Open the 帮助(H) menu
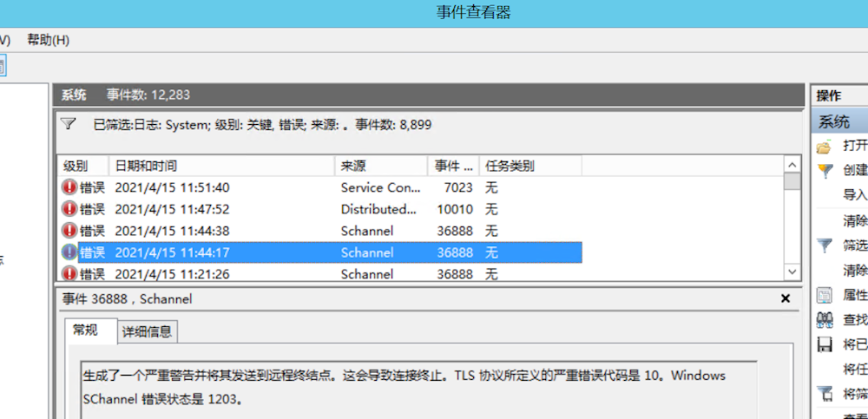Image resolution: width=868 pixels, height=419 pixels. 48,40
